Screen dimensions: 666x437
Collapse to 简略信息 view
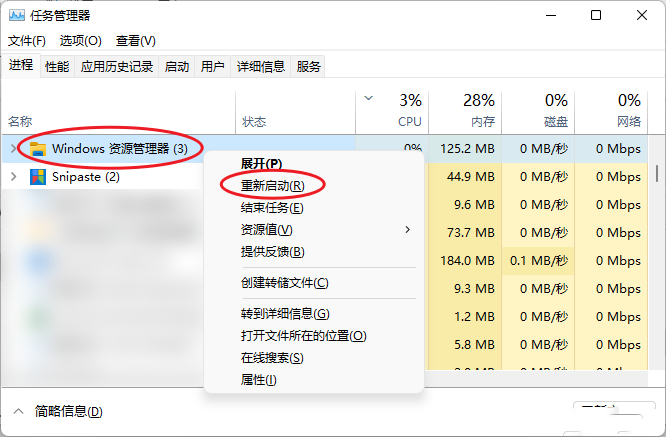click(58, 411)
